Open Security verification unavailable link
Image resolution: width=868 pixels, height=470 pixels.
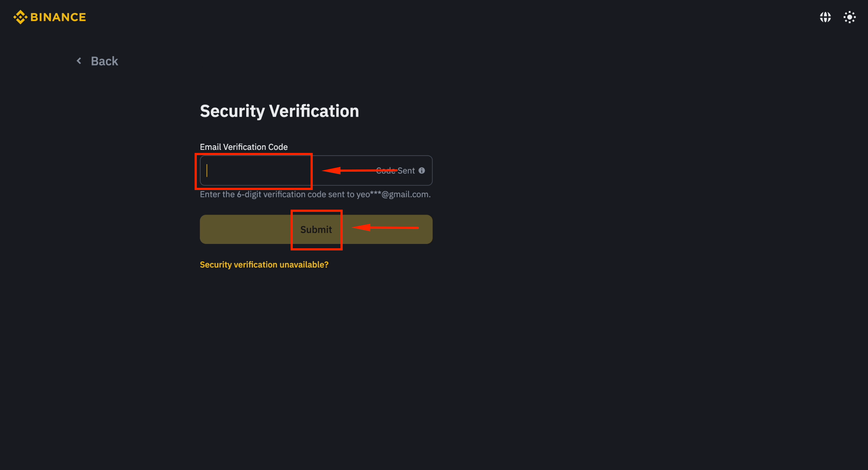[264, 264]
